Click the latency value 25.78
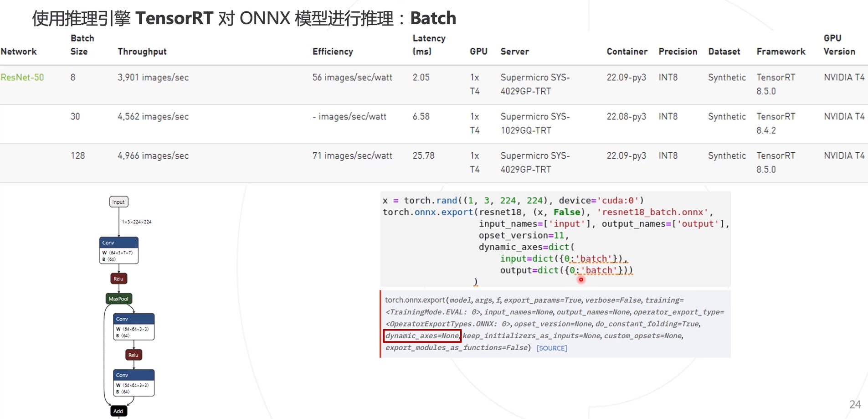The height and width of the screenshot is (419, 868). pyautogui.click(x=423, y=156)
